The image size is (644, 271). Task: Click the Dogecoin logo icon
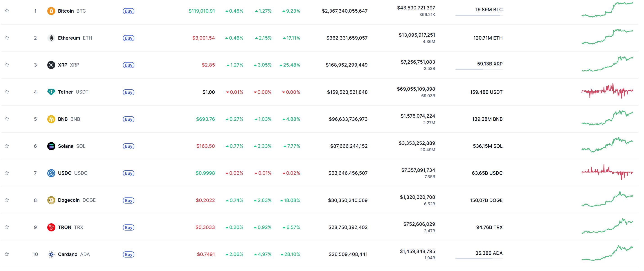pyautogui.click(x=51, y=200)
